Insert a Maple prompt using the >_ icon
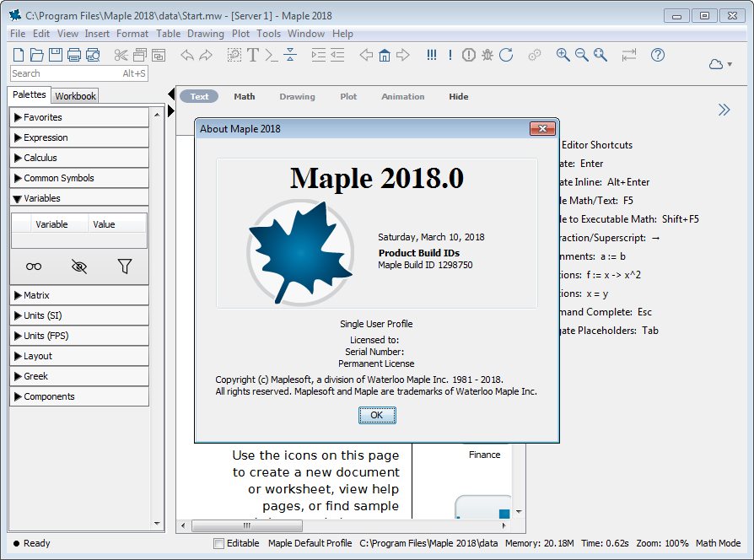The image size is (754, 560). coord(272,55)
